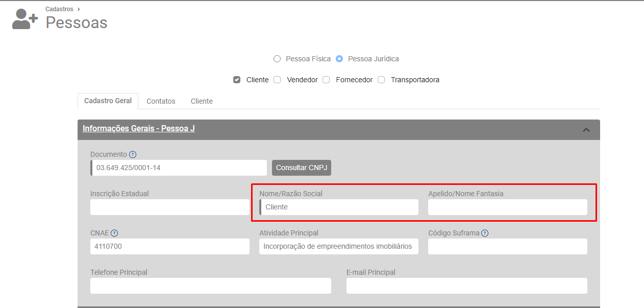The height and width of the screenshot is (308, 644).
Task: Tick the Fornecedor checkbox
Action: [x=326, y=80]
